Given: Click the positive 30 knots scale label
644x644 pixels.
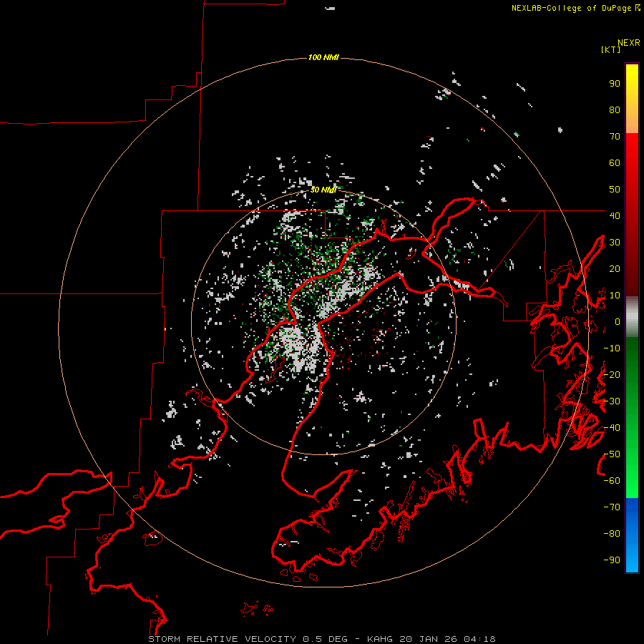Looking at the screenshot, I should tap(615, 243).
